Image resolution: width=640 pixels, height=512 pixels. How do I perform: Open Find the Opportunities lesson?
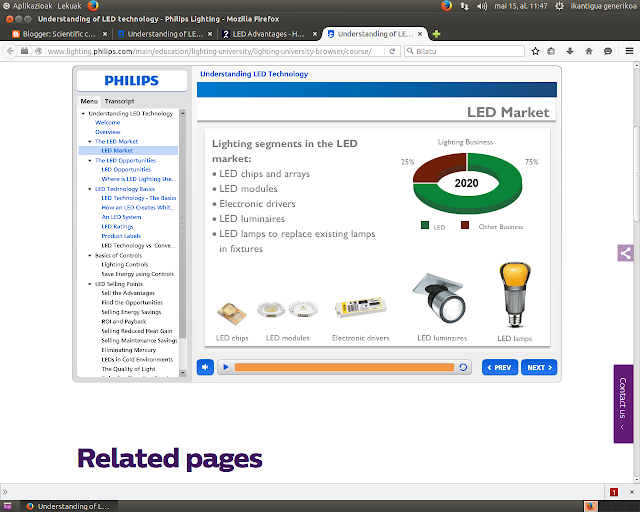click(x=132, y=303)
